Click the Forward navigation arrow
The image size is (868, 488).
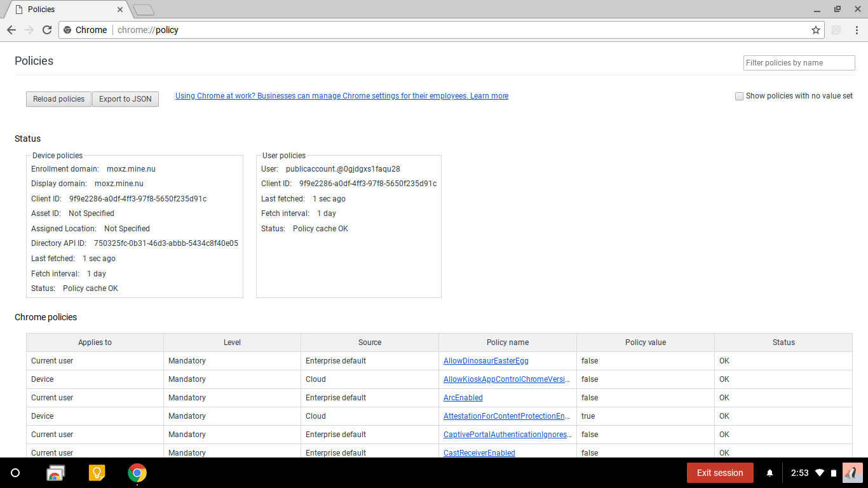tap(29, 30)
